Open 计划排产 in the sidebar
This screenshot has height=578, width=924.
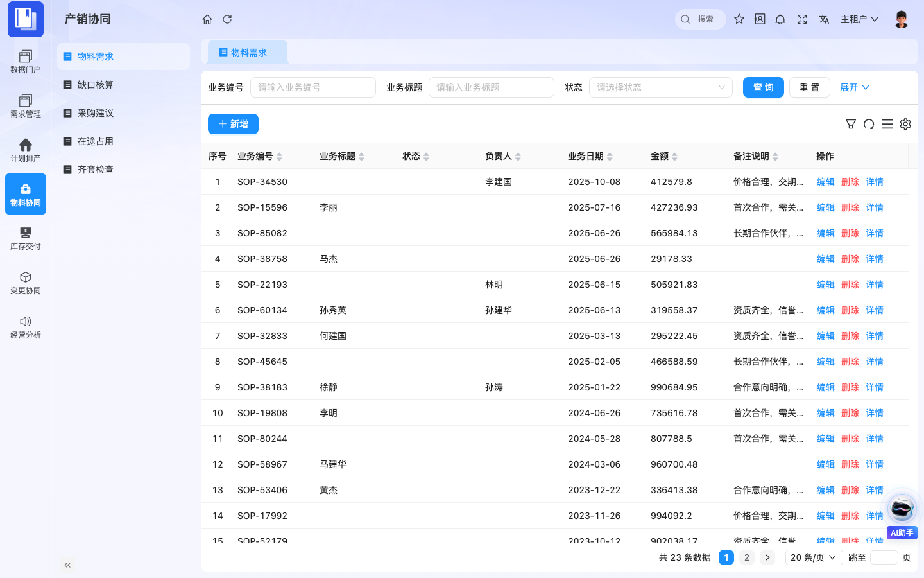(x=26, y=150)
